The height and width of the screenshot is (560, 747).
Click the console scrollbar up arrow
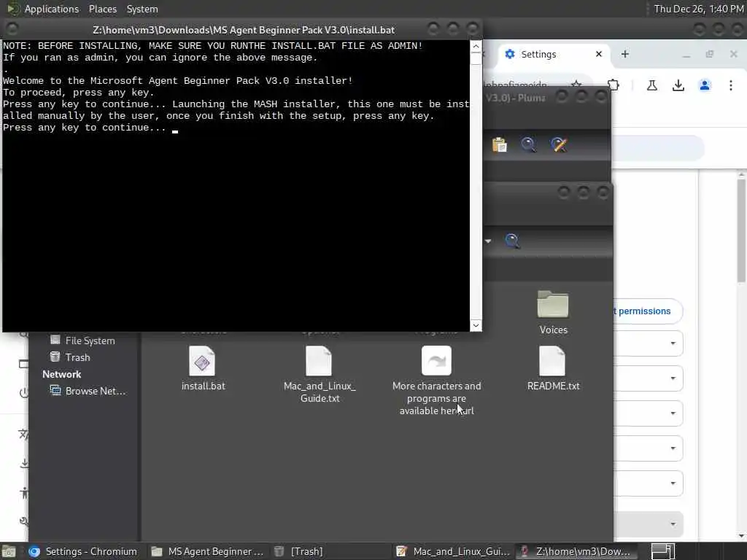(x=476, y=46)
